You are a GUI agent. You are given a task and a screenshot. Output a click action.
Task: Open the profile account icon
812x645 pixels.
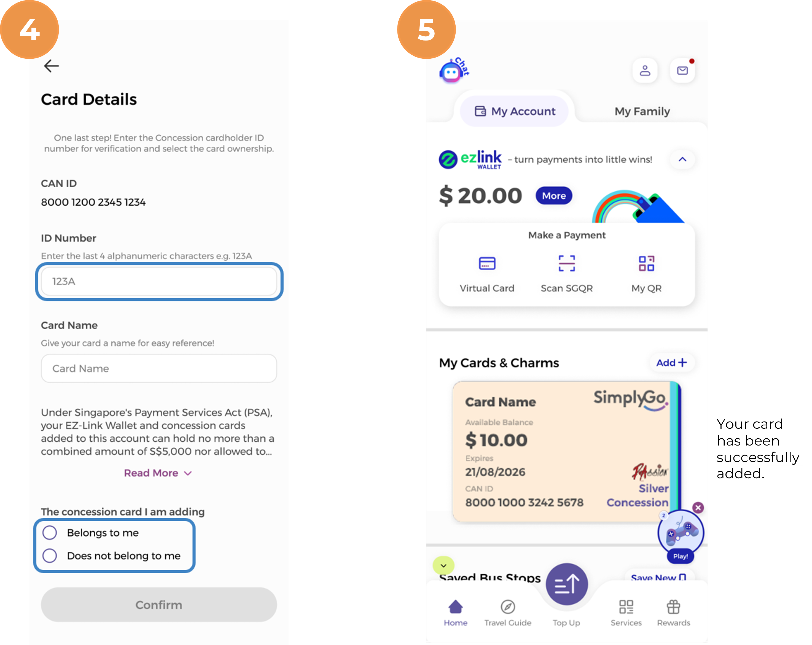645,70
